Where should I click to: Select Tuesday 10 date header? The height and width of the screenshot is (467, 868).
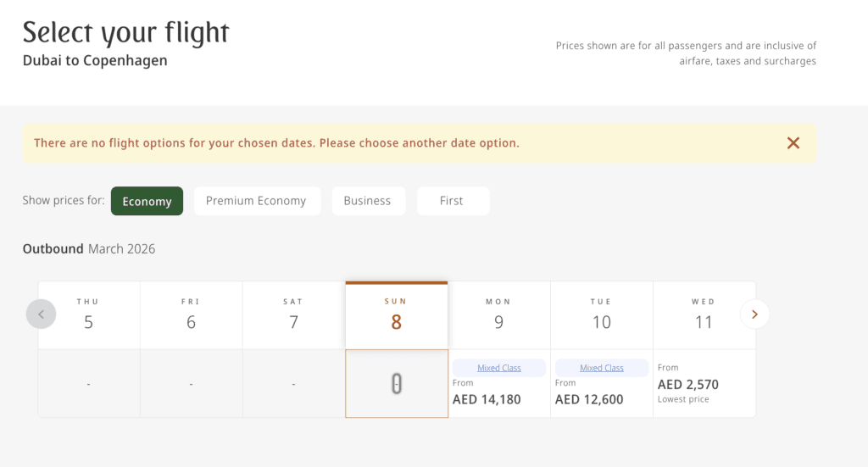[x=601, y=315]
